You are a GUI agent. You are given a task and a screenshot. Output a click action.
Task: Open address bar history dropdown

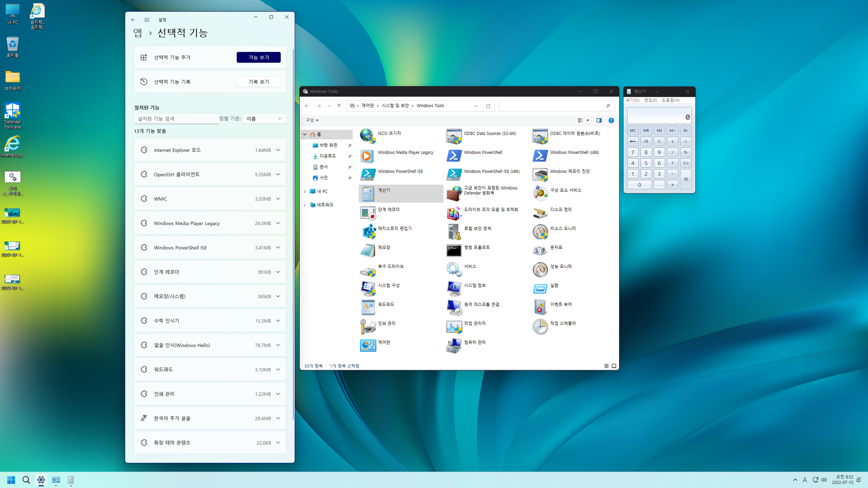pos(476,106)
